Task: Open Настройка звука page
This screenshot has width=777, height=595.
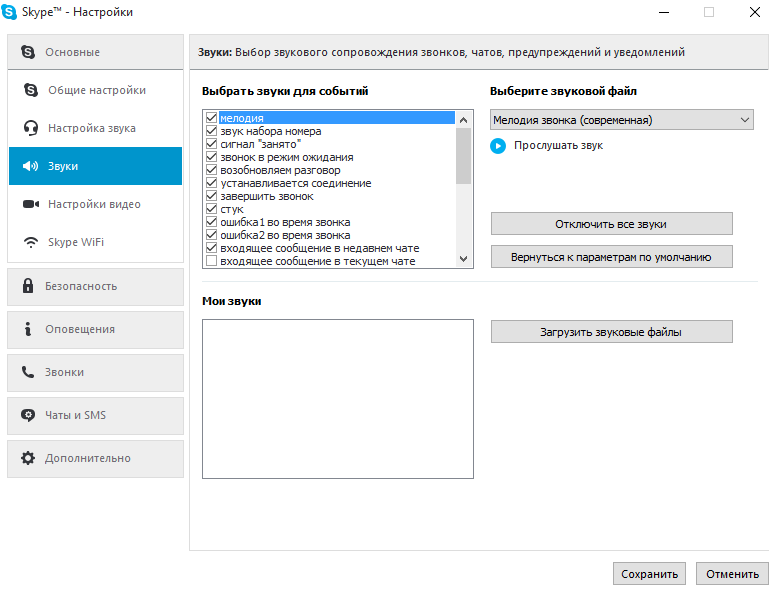Action: pos(95,128)
